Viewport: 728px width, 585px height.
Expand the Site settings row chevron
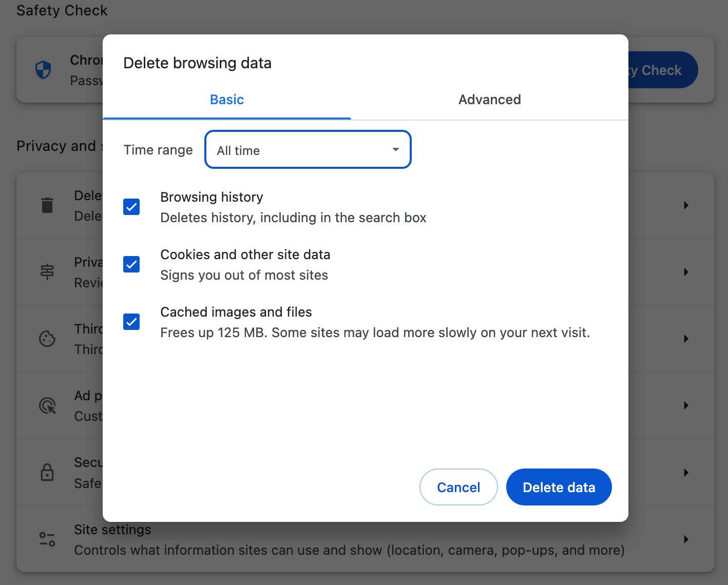686,539
